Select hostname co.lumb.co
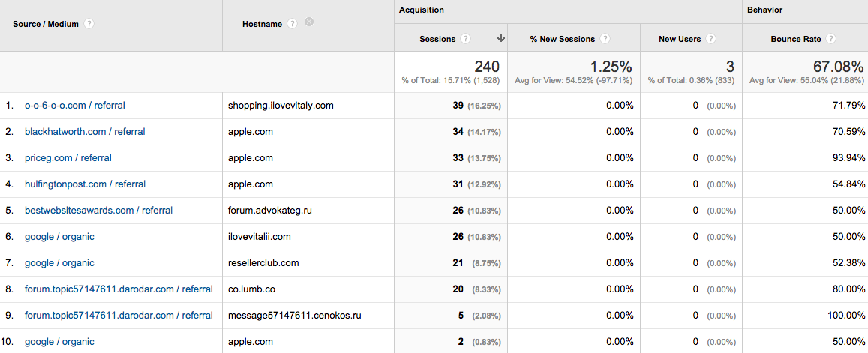Image resolution: width=868 pixels, height=353 pixels. tap(252, 289)
